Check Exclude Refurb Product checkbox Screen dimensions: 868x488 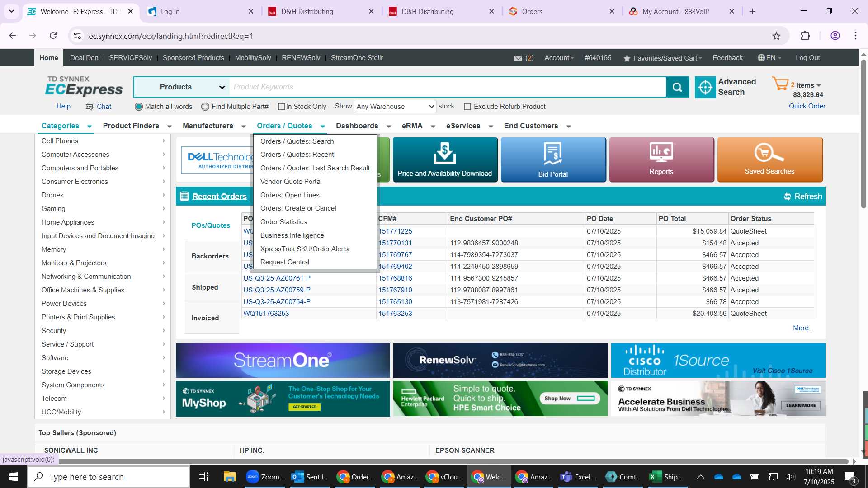click(x=467, y=107)
